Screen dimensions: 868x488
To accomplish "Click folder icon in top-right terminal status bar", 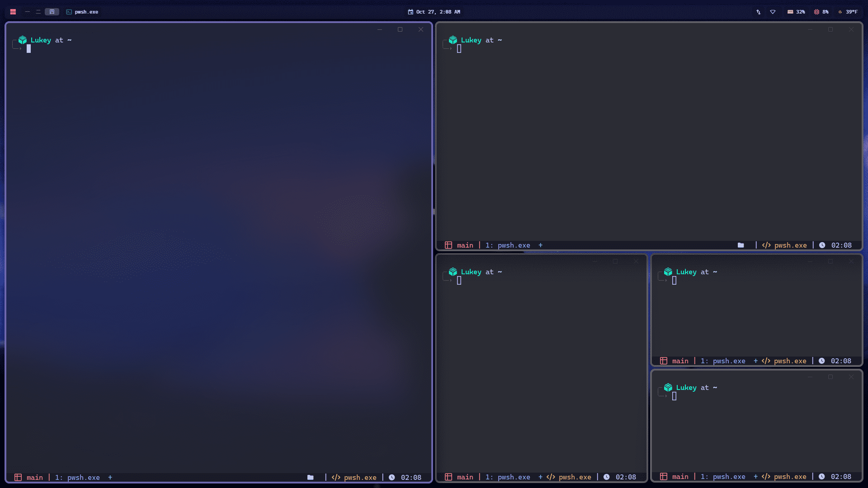I will click(x=741, y=245).
